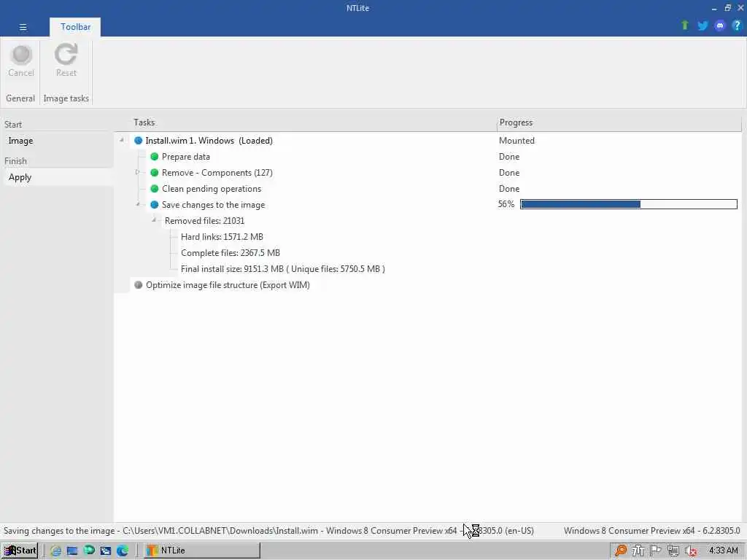Open the help question mark icon
The height and width of the screenshot is (560, 747).
(737, 26)
